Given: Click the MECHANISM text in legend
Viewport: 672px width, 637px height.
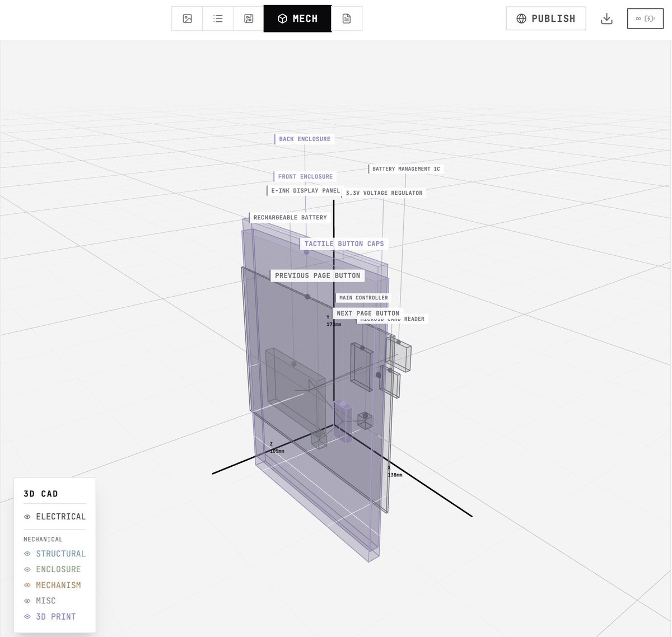Looking at the screenshot, I should 58,585.
